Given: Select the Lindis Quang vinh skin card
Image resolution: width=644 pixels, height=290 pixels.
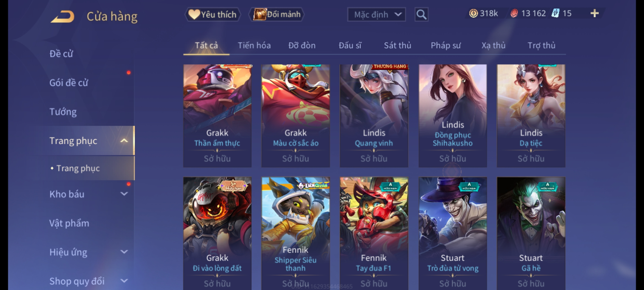Looking at the screenshot, I should (x=374, y=116).
